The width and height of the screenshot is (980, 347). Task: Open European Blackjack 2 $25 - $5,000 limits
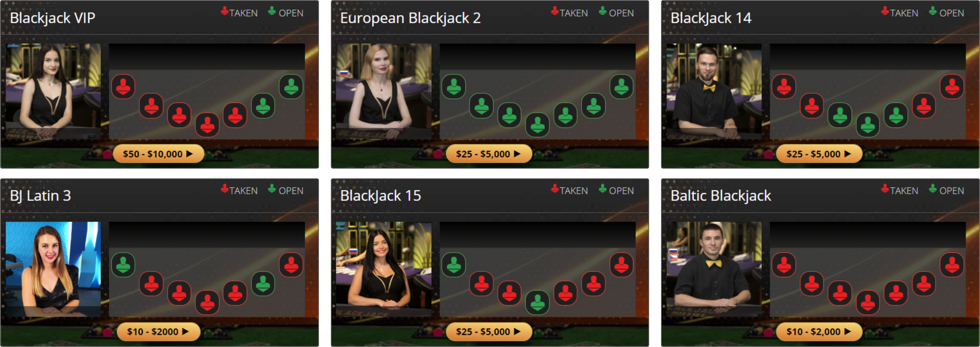(x=489, y=154)
